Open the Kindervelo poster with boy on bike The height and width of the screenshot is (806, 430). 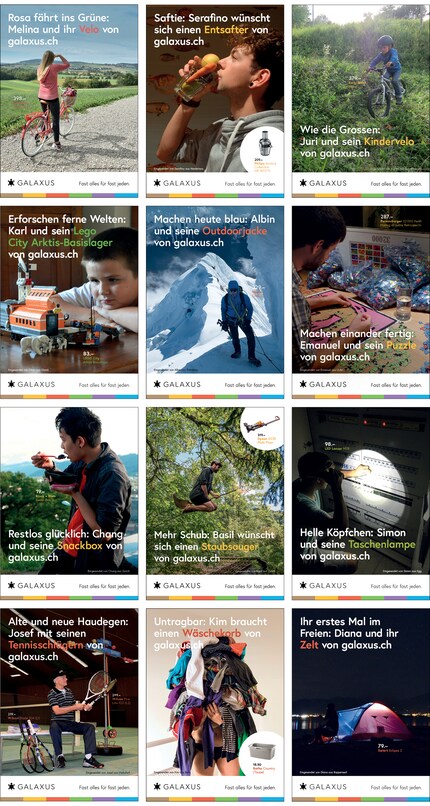pos(361,101)
